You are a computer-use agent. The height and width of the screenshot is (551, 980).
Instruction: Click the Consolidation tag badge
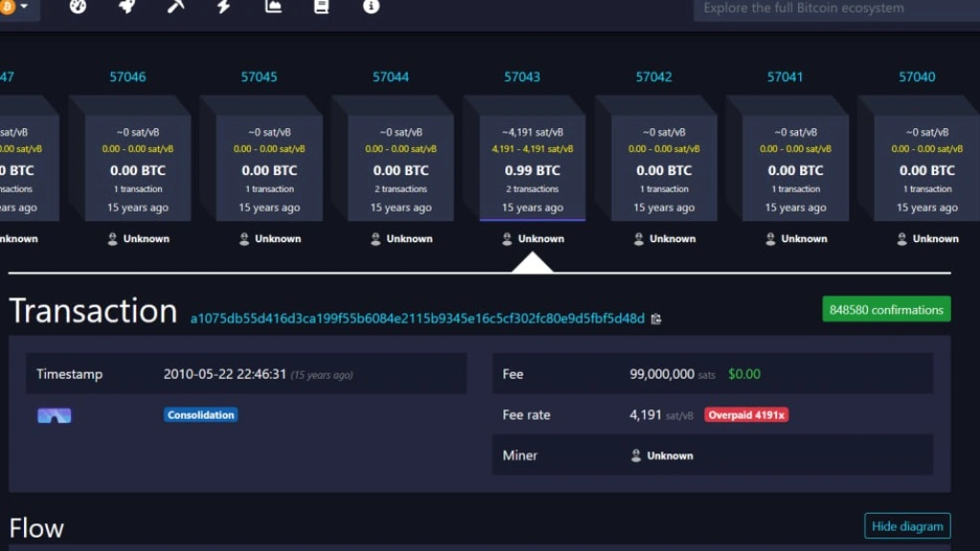pyautogui.click(x=201, y=415)
